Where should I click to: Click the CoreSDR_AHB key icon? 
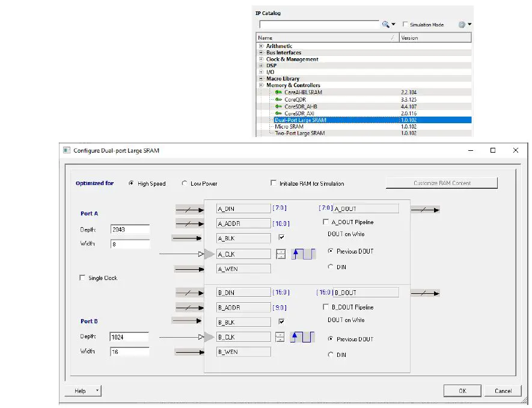pyautogui.click(x=278, y=106)
